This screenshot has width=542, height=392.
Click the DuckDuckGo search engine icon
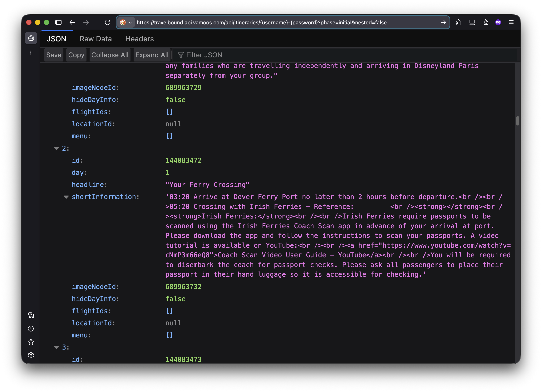(x=123, y=22)
